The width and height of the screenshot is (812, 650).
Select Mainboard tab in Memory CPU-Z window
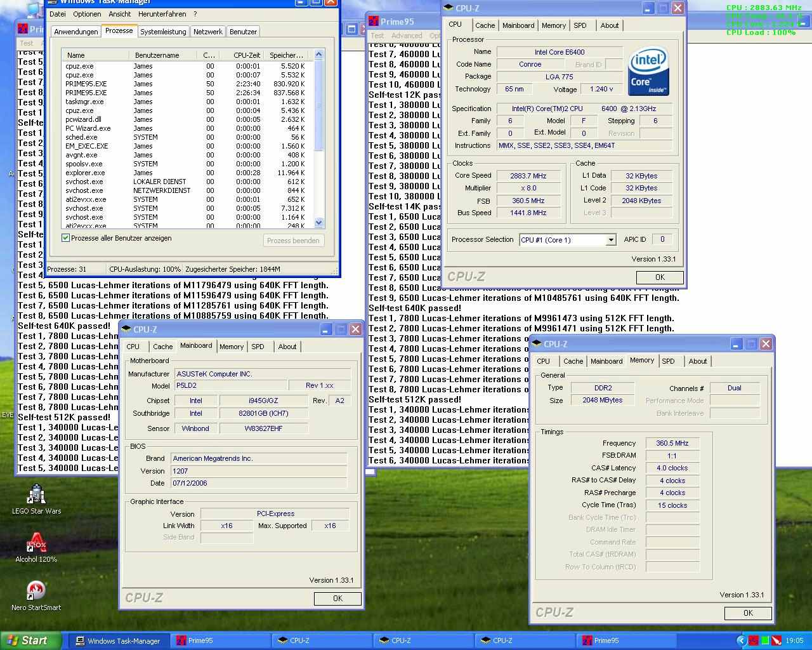click(606, 361)
